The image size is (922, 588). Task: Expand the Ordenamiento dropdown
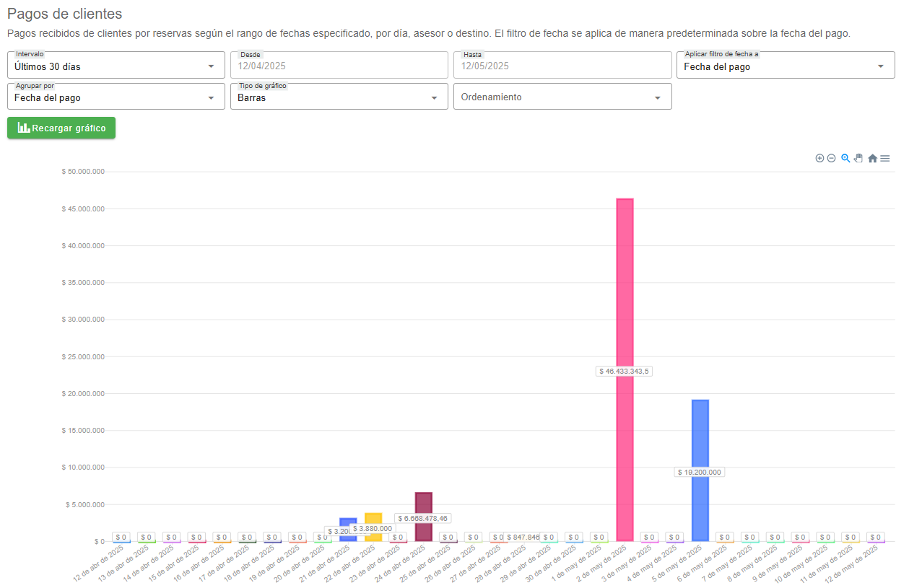[x=562, y=97]
